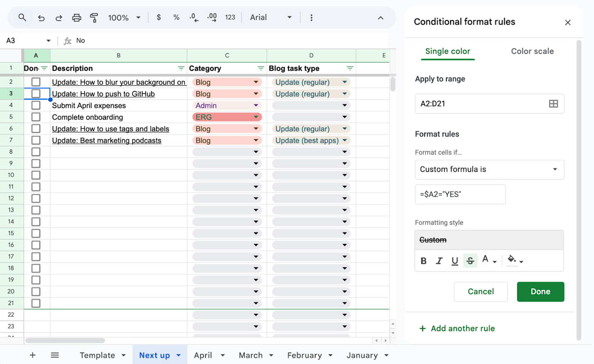Open the fill color picker
The image size is (594, 364).
[x=515, y=260]
